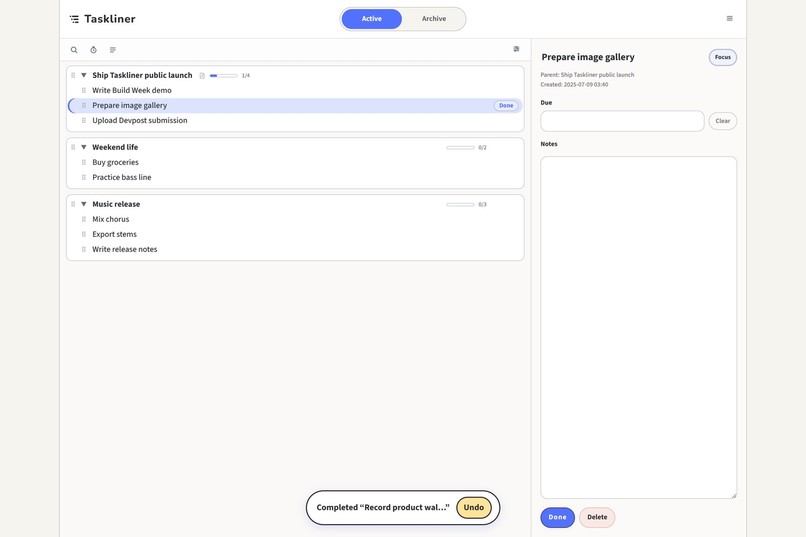806x537 pixels.
Task: Delete the Prepare image gallery task
Action: 597,517
